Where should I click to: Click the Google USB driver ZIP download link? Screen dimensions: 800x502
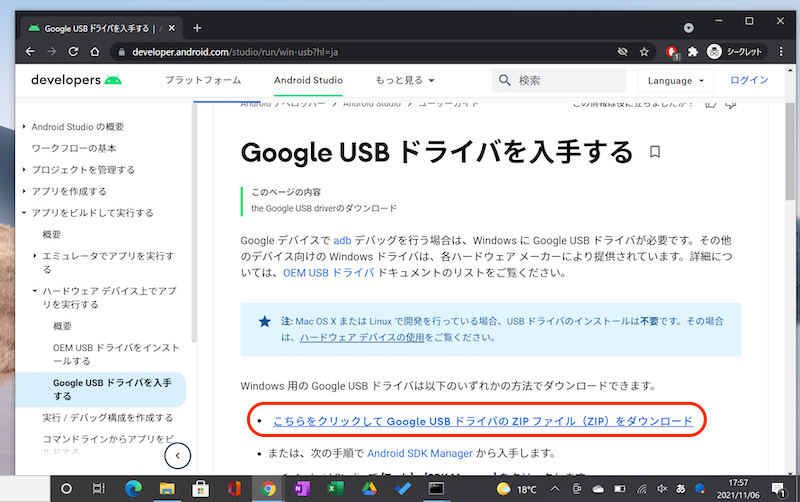pos(482,421)
